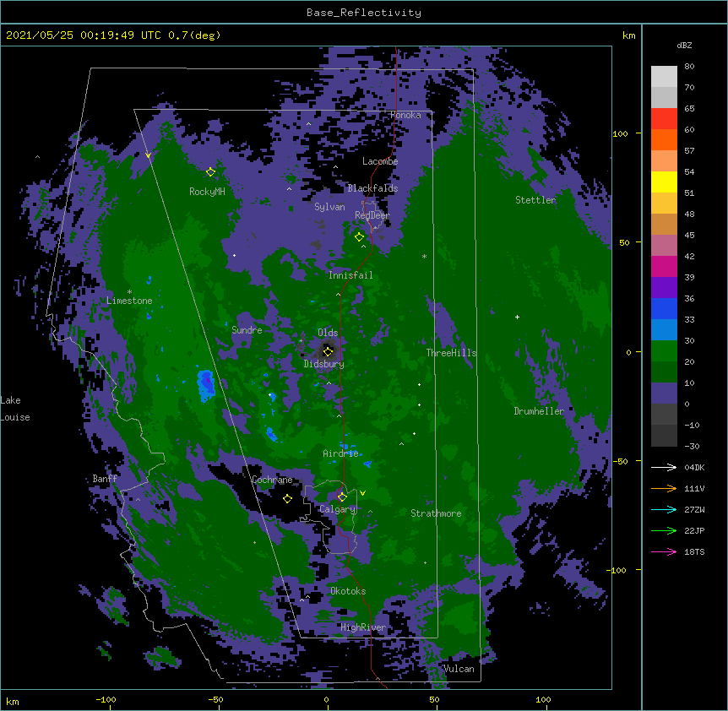
Task: Click the Drumheller city label
Action: (x=539, y=411)
